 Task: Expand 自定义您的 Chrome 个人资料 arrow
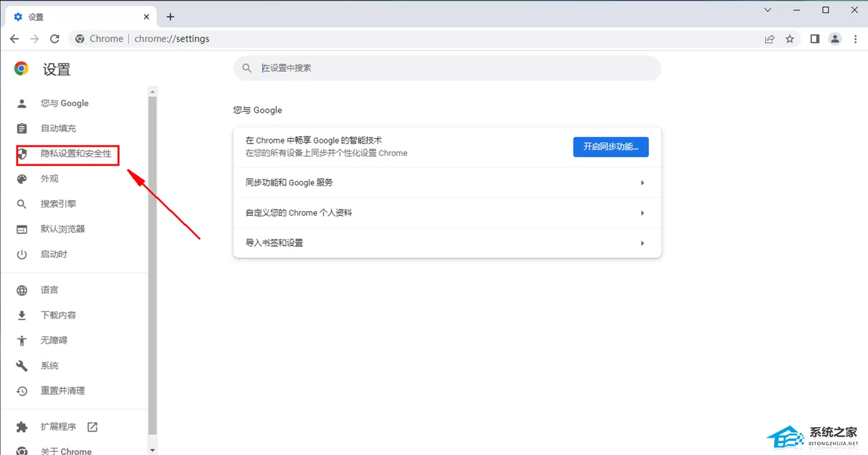pyautogui.click(x=642, y=213)
